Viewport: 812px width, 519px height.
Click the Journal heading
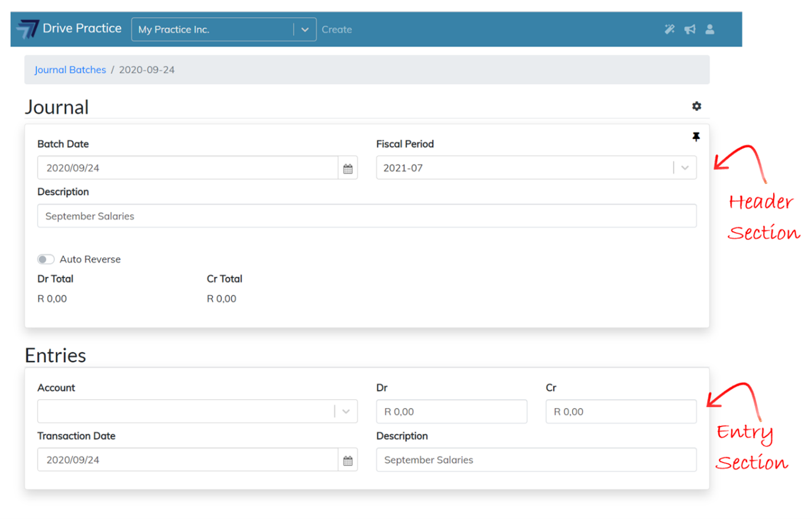57,107
